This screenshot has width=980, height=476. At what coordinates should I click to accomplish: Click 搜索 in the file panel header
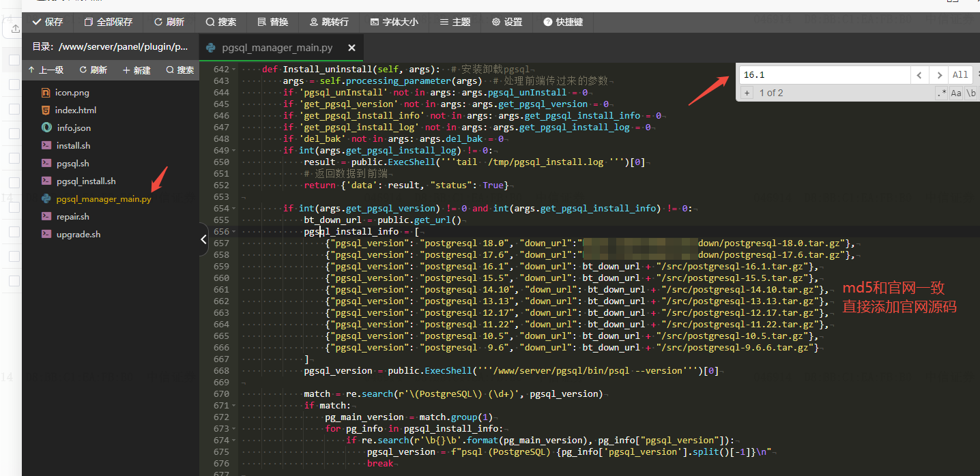180,70
